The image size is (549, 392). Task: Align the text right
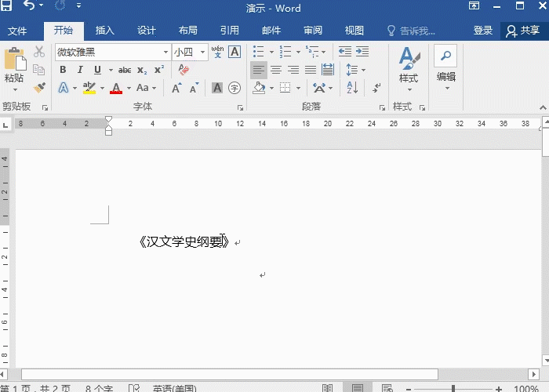[x=293, y=70]
